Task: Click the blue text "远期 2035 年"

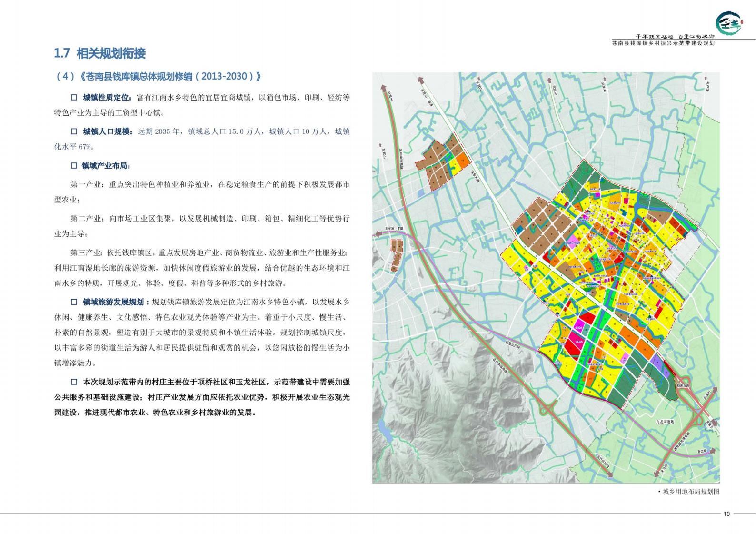Action: point(159,131)
